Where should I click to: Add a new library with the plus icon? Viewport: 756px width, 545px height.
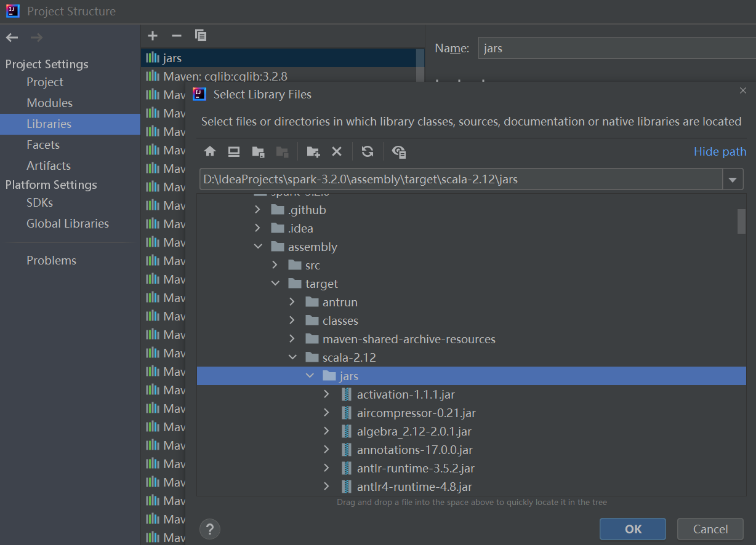153,36
